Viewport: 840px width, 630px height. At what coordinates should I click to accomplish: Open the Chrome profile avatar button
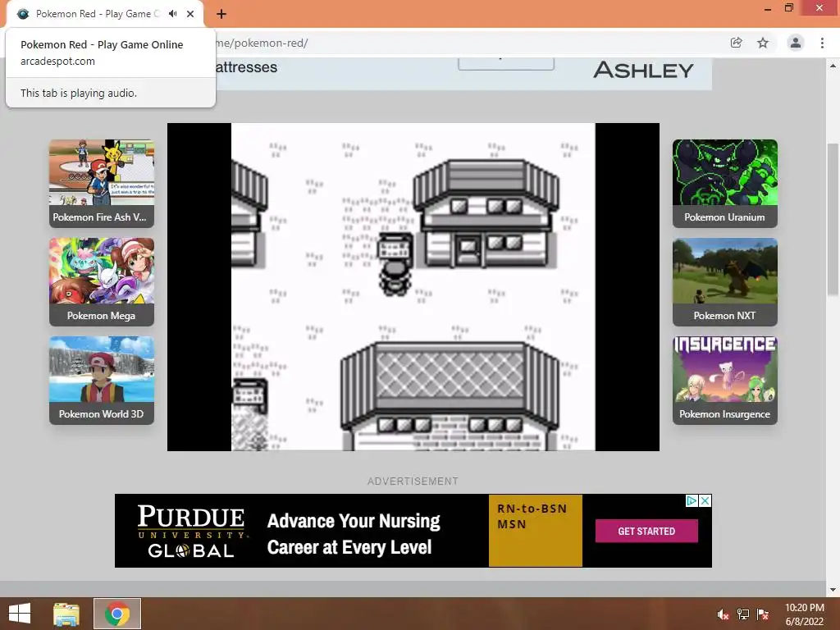(x=796, y=43)
